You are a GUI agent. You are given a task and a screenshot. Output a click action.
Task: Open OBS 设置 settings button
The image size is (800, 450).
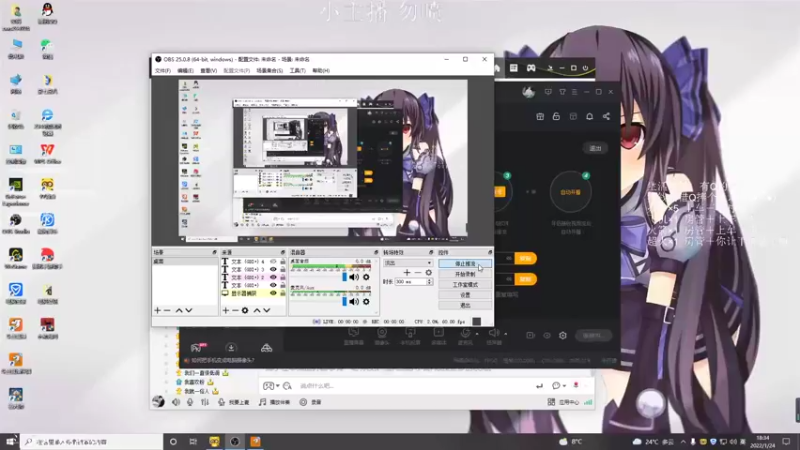pyautogui.click(x=465, y=295)
